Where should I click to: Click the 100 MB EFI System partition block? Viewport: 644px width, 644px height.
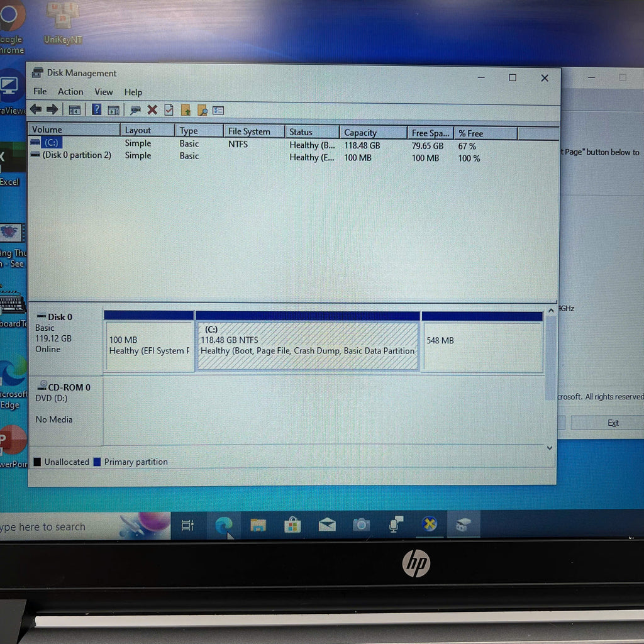click(149, 347)
